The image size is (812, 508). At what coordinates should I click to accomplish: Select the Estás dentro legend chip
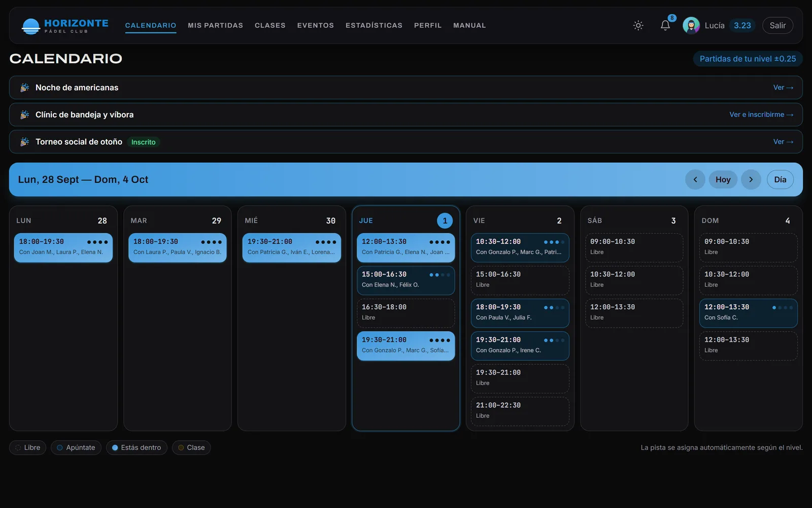137,448
